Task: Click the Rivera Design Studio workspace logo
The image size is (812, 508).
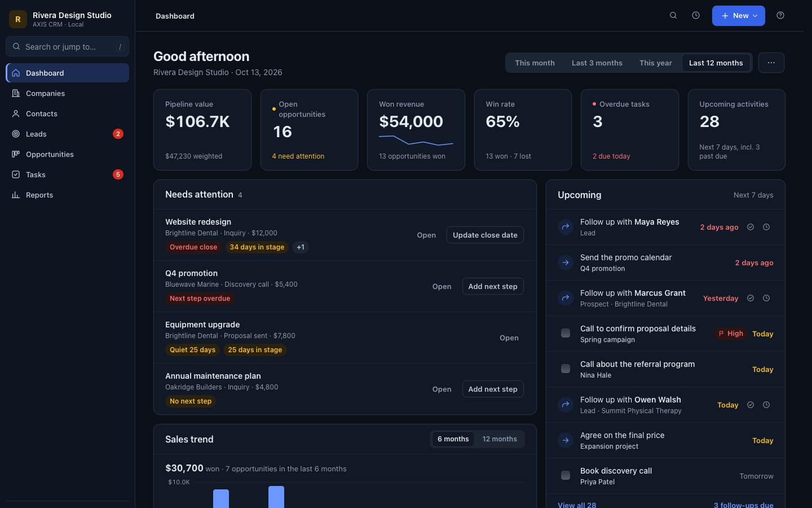Action: point(18,19)
